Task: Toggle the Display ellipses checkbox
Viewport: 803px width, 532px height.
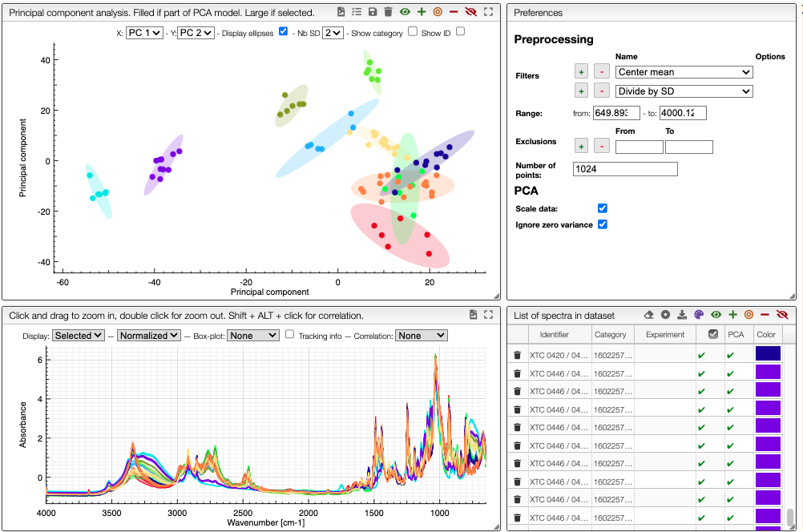Action: pyautogui.click(x=283, y=30)
